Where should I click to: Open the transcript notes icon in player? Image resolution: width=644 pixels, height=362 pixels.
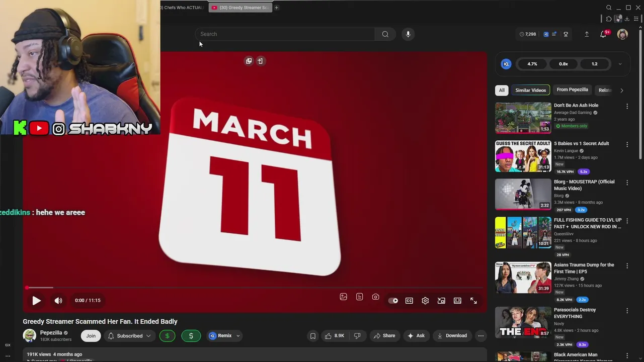tap(359, 297)
